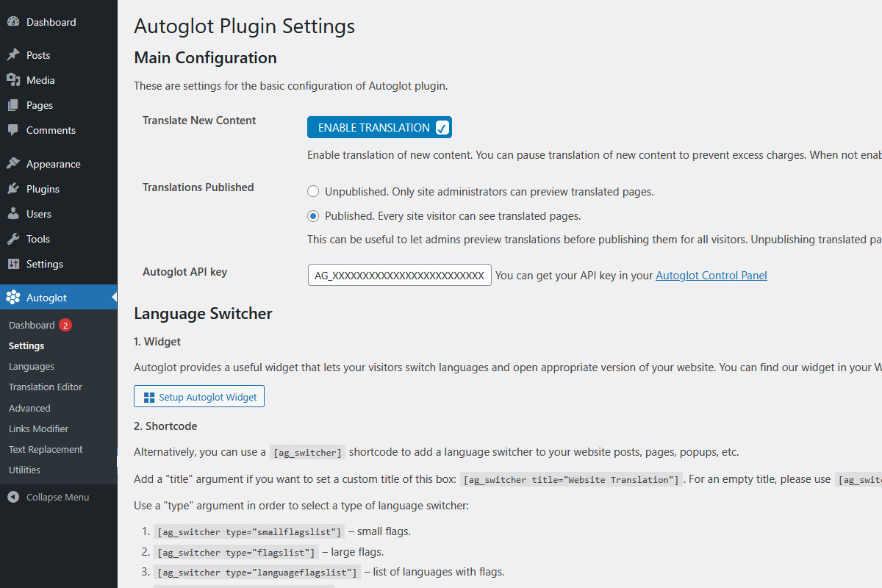The image size is (882, 588).
Task: Open the Autoglot Control Panel link
Action: [x=711, y=276]
